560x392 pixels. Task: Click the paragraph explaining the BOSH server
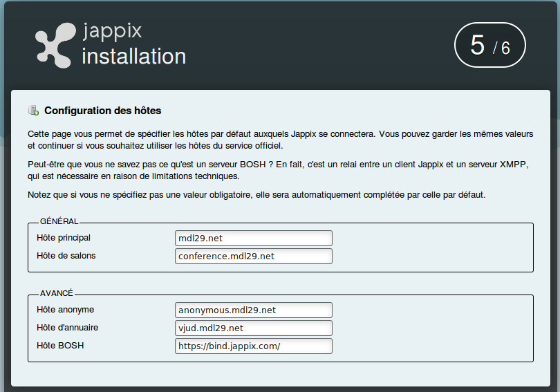277,169
